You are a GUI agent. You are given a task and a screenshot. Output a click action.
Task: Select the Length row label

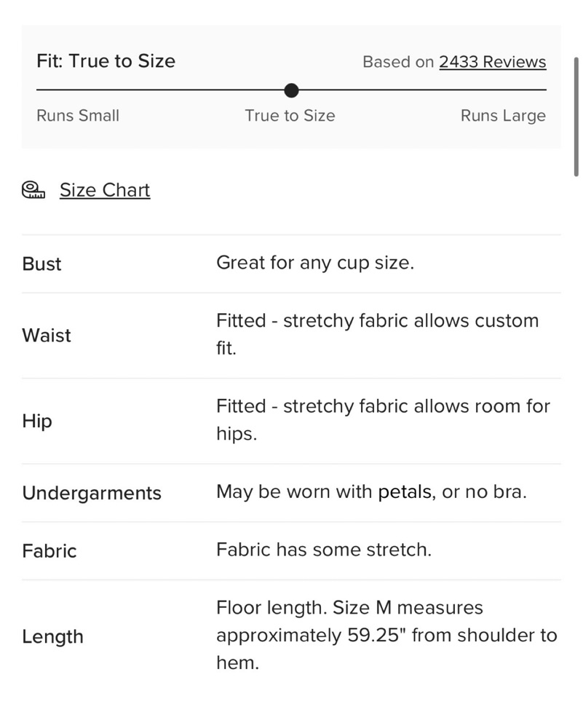click(53, 636)
